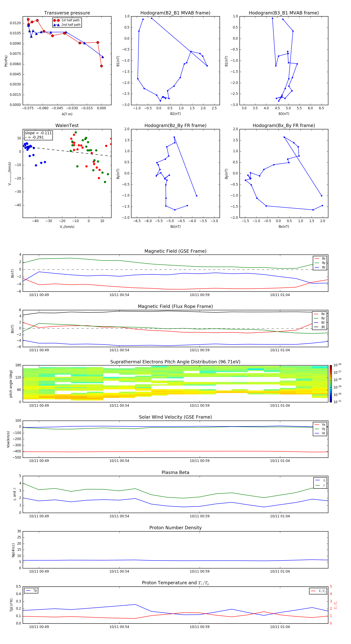This screenshot has height=644, width=351.
Task: Click the "Transverse pressure" plot title
Action: tap(67, 13)
